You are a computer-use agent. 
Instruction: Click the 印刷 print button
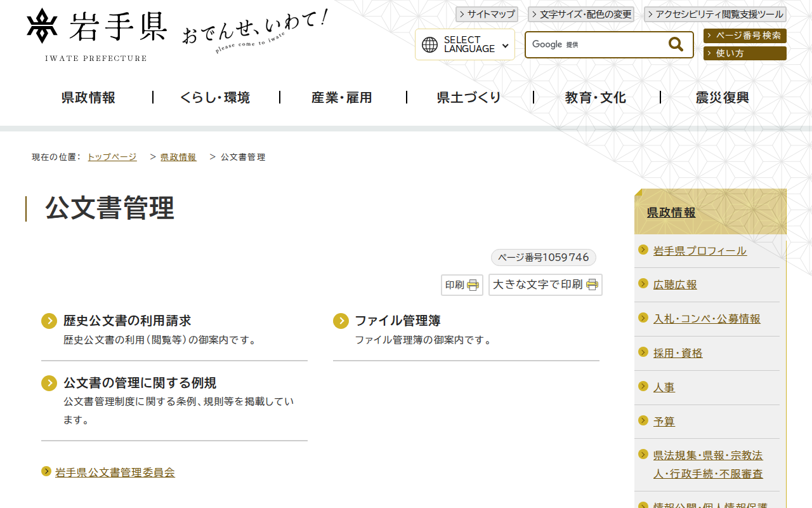coord(462,285)
